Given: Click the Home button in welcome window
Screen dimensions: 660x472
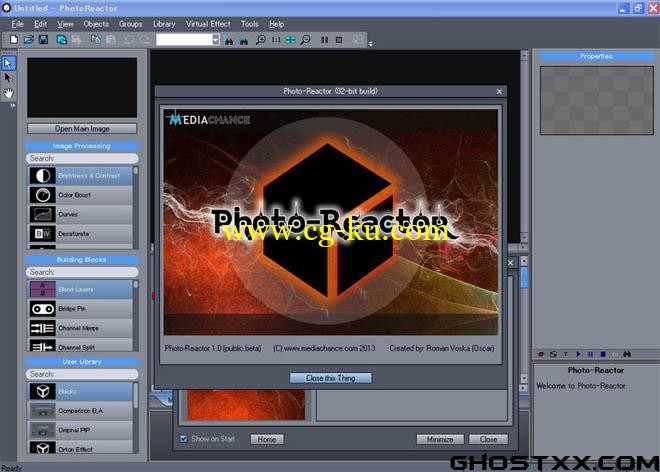Looking at the screenshot, I should (x=267, y=439).
